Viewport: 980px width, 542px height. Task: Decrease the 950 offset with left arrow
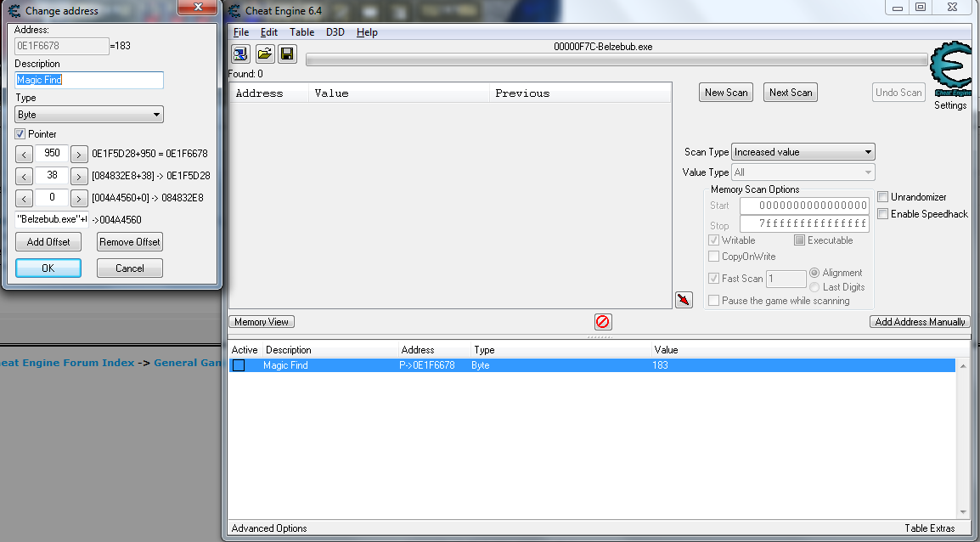[x=24, y=154]
